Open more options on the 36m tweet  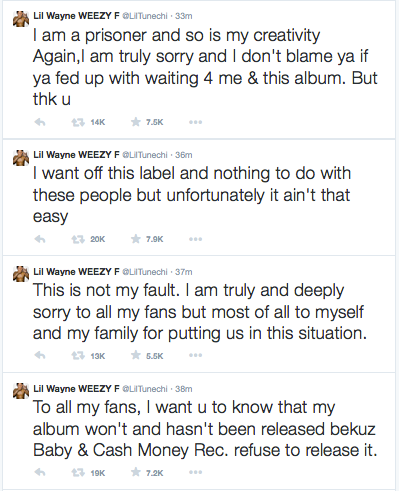point(195,239)
